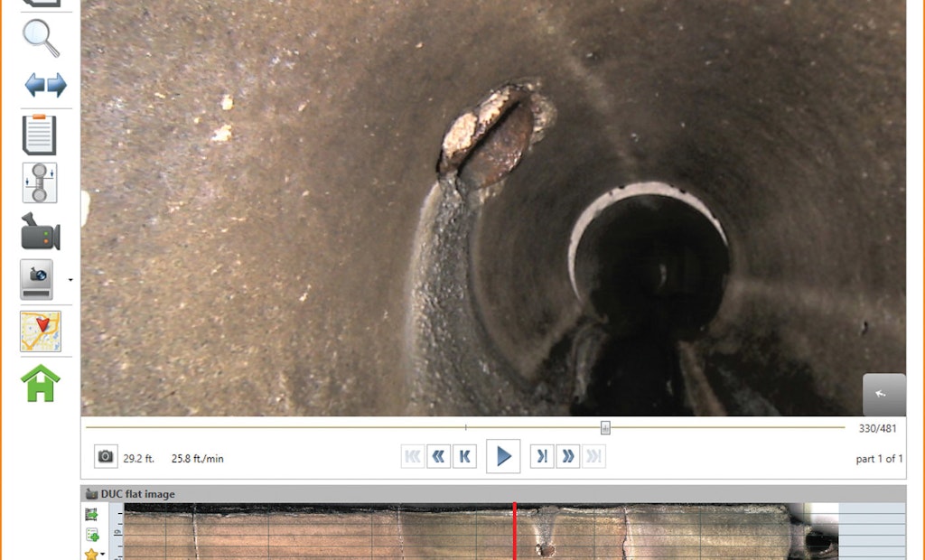Screen dimensions: 925x560
Task: Expand the snapshot device dropdown arrow
Action: point(70,281)
